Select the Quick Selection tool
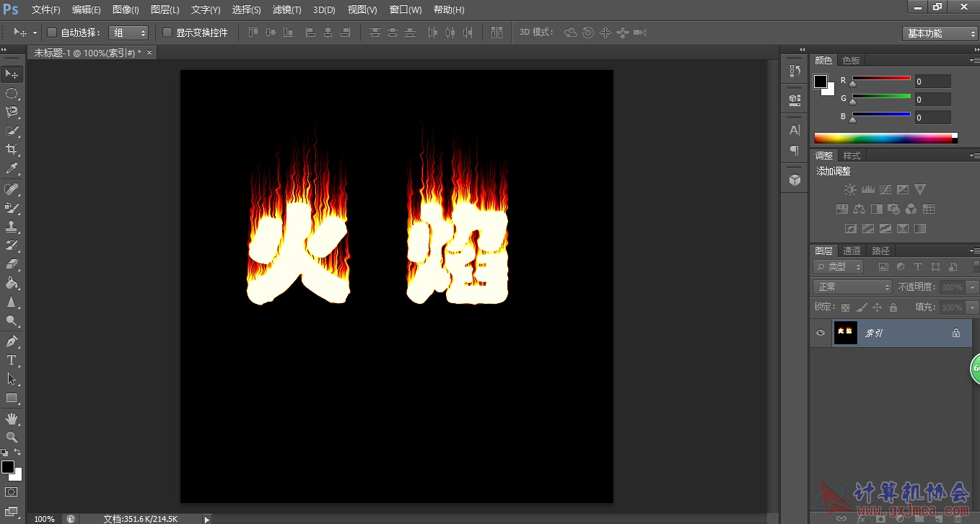This screenshot has height=524, width=980. coord(12,131)
